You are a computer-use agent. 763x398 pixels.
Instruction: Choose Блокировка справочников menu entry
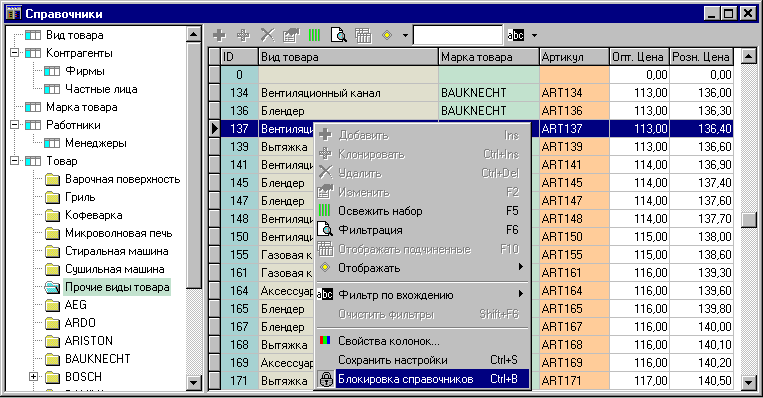point(422,379)
